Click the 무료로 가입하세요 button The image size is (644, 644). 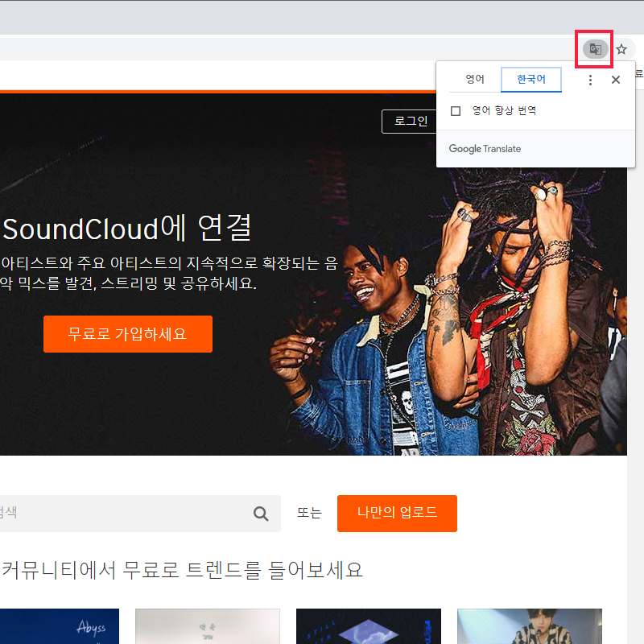click(128, 334)
